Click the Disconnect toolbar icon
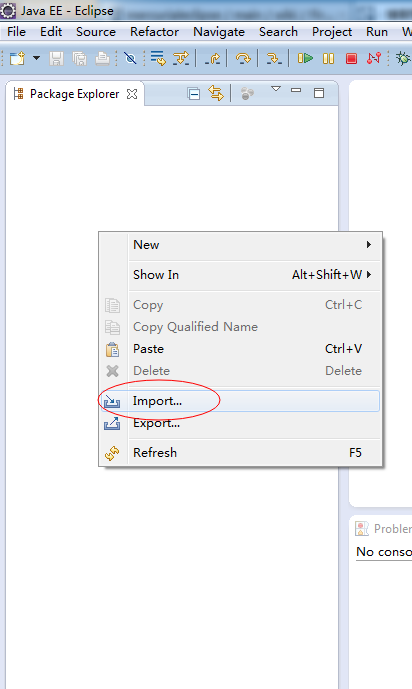This screenshot has width=412, height=689. tap(374, 58)
